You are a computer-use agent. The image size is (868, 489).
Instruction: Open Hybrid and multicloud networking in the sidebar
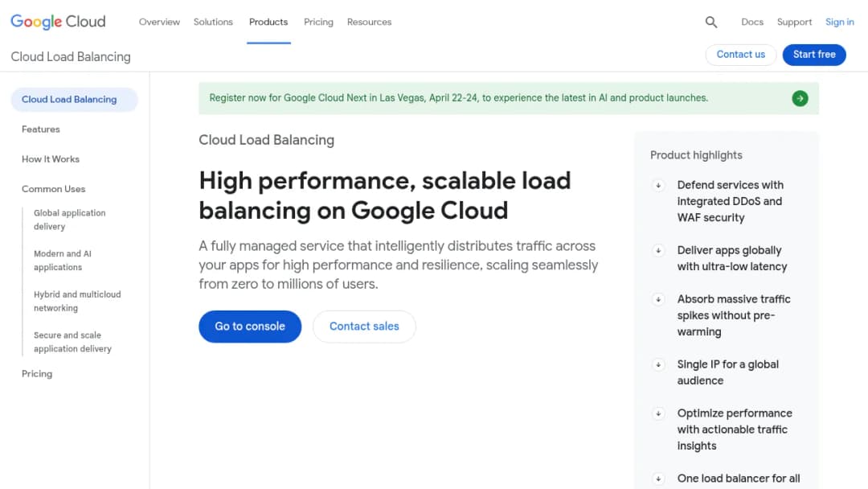(77, 302)
